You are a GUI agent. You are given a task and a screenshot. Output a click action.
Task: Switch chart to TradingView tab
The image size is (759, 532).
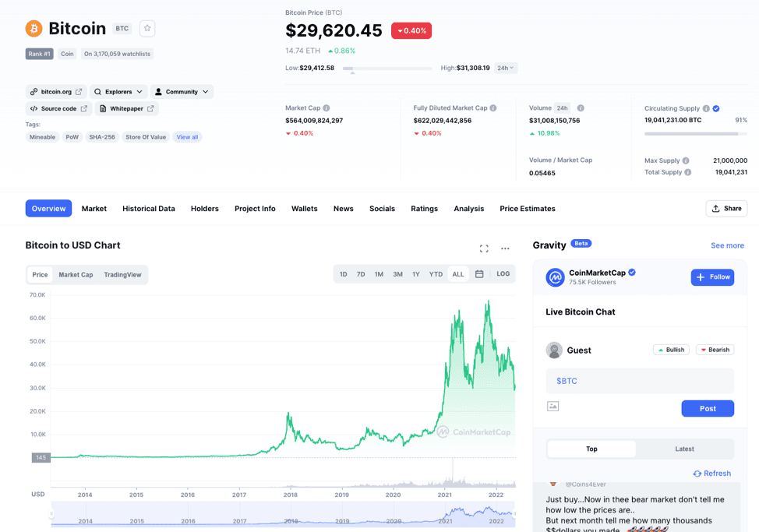tap(122, 275)
